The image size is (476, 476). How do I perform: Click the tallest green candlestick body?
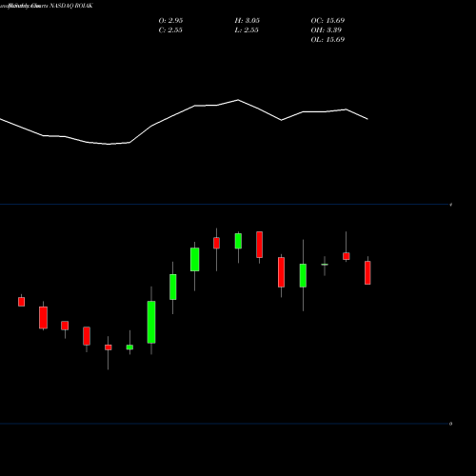(x=151, y=322)
